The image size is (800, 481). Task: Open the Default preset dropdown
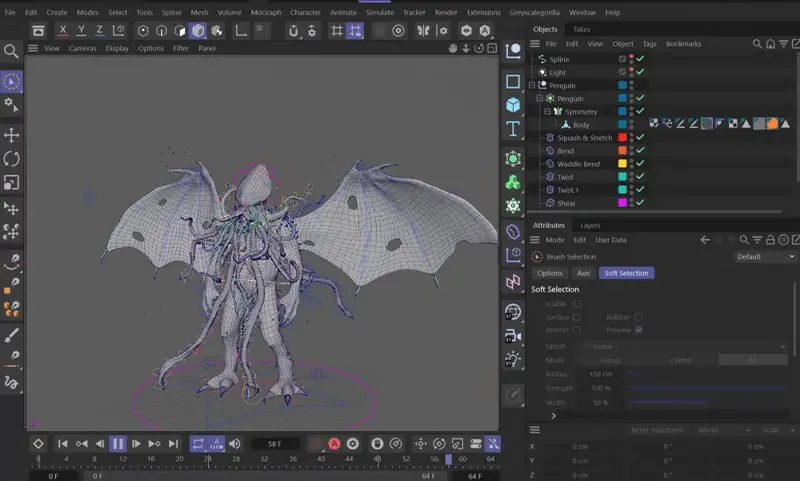[x=765, y=257]
